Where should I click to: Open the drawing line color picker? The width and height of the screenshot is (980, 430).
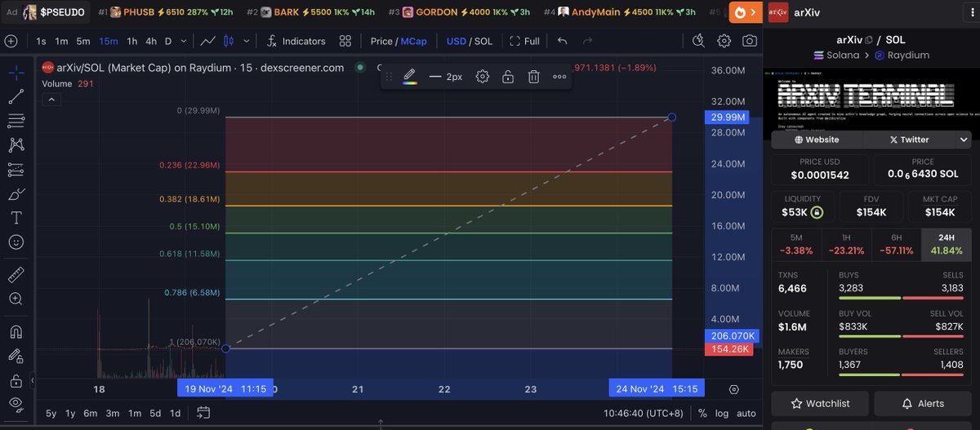(410, 77)
